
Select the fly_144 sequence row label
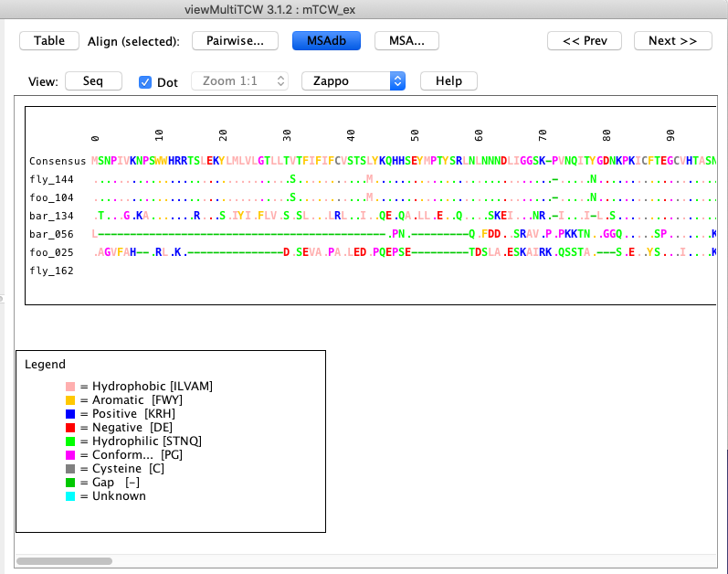click(x=51, y=179)
